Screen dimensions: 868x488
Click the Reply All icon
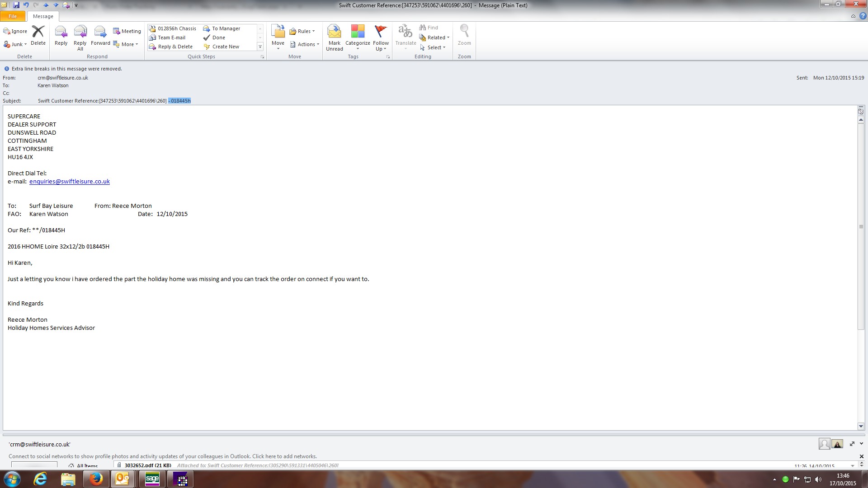tap(80, 33)
